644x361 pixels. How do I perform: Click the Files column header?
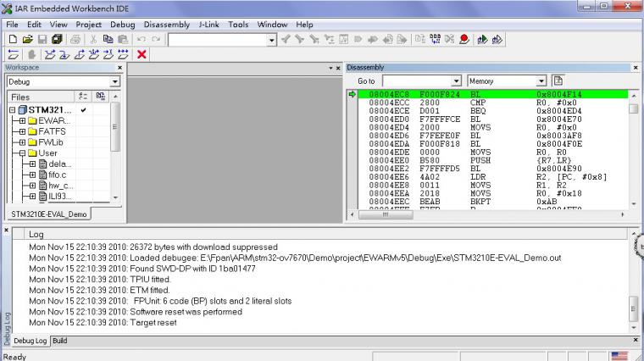click(x=41, y=97)
